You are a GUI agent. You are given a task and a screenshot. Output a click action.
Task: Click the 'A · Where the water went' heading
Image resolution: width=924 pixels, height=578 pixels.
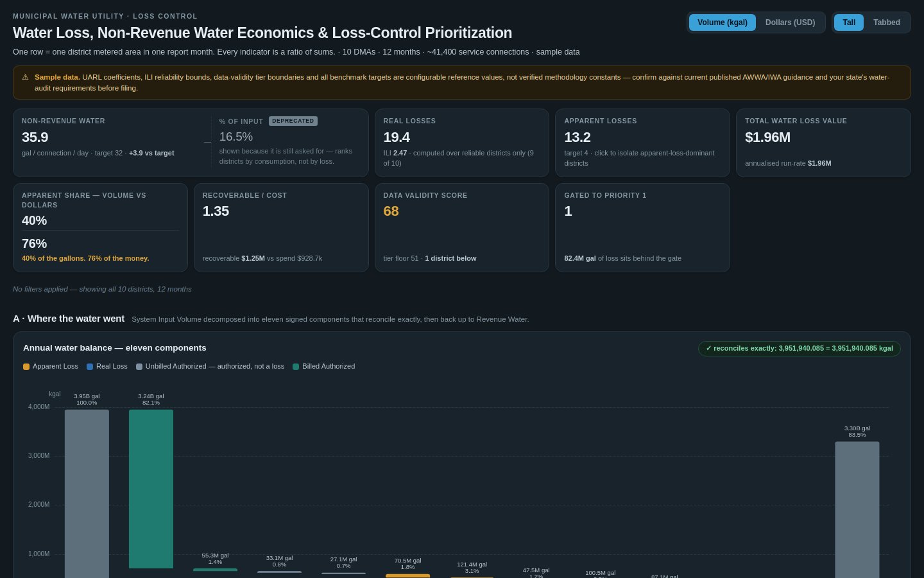point(69,319)
